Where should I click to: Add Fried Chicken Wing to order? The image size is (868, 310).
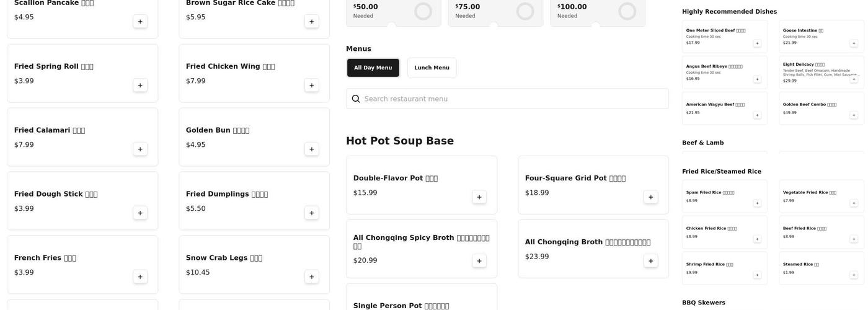pos(312,86)
